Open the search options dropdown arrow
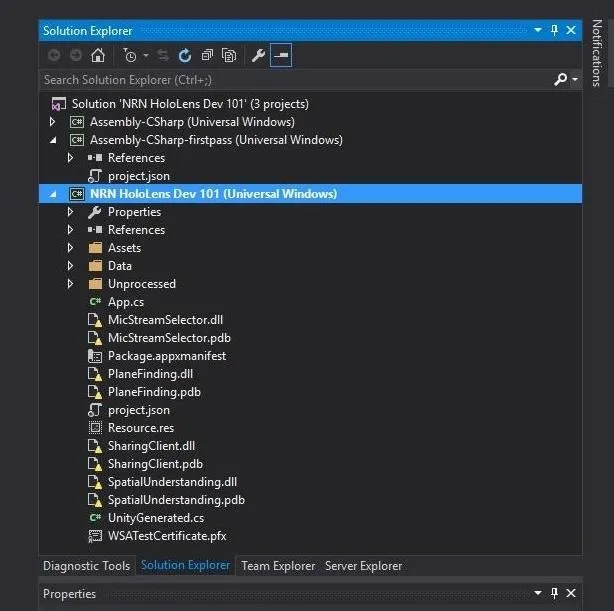The width and height of the screenshot is (614, 611). 574,80
